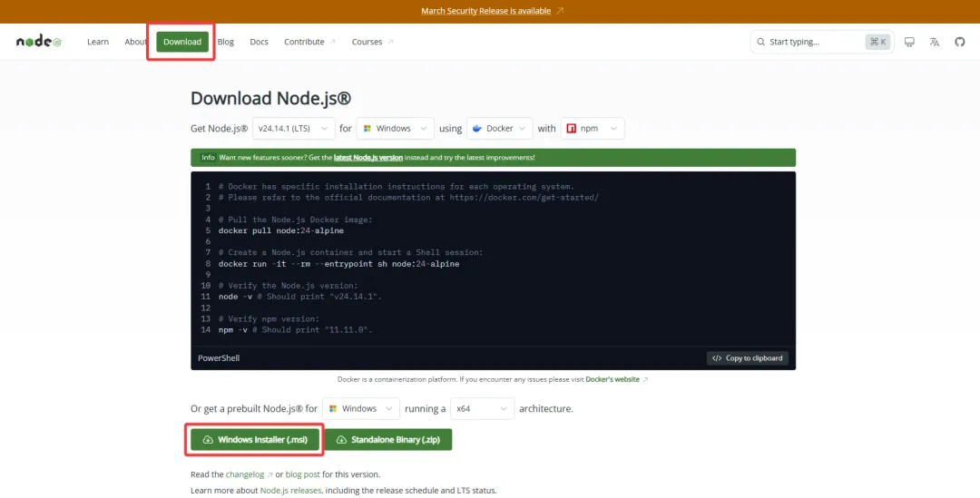Open the Learn menu item
Viewport: 980px width, 498px height.
[x=97, y=42]
